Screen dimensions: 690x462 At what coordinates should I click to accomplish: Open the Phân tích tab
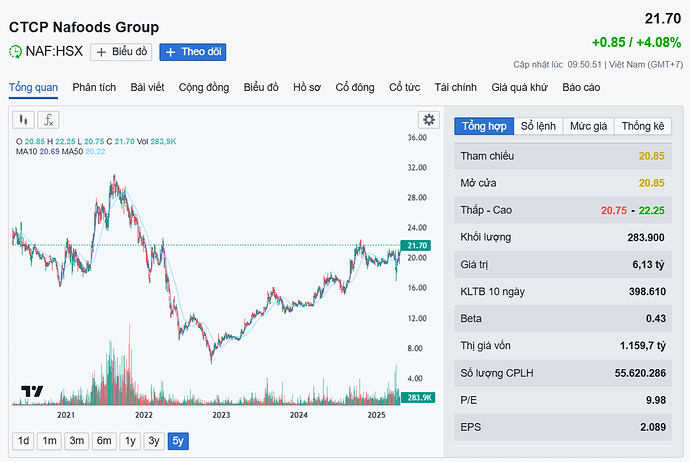click(94, 88)
